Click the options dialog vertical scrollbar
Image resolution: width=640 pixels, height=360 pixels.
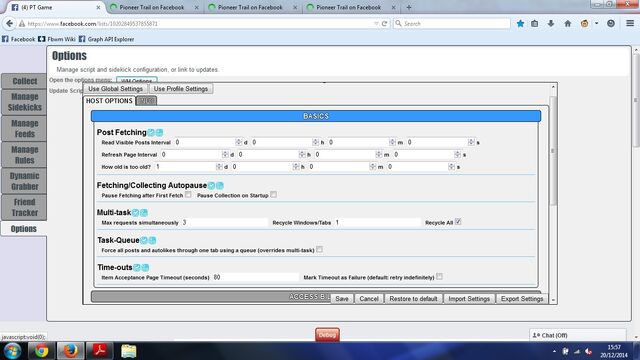point(553,151)
